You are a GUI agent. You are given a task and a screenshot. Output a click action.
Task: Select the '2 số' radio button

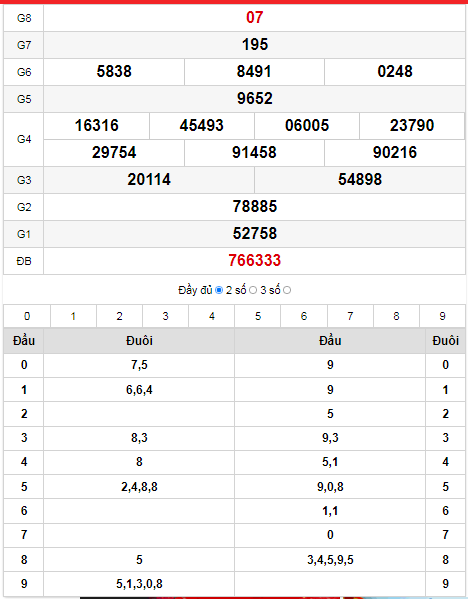(253, 290)
